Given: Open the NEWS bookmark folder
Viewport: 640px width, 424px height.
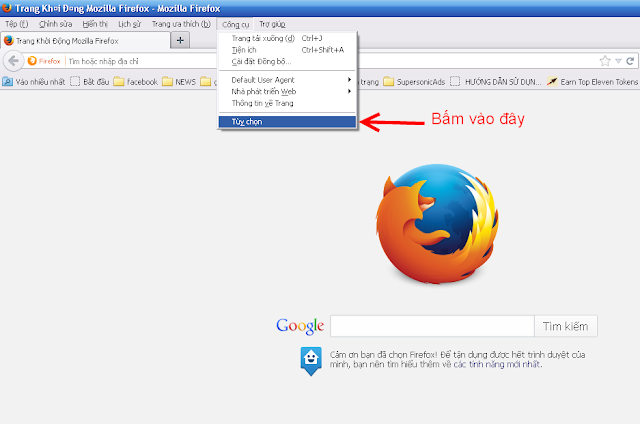Looking at the screenshot, I should point(179,82).
